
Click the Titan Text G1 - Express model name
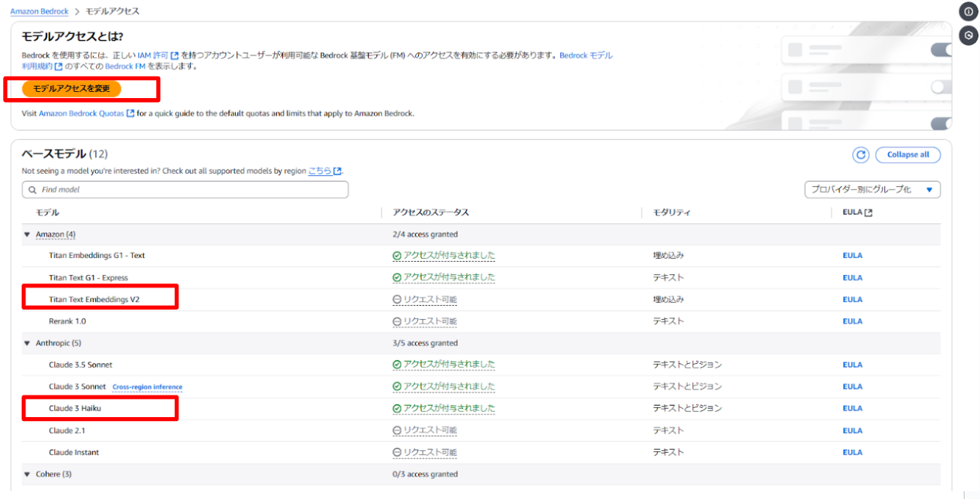coord(88,277)
